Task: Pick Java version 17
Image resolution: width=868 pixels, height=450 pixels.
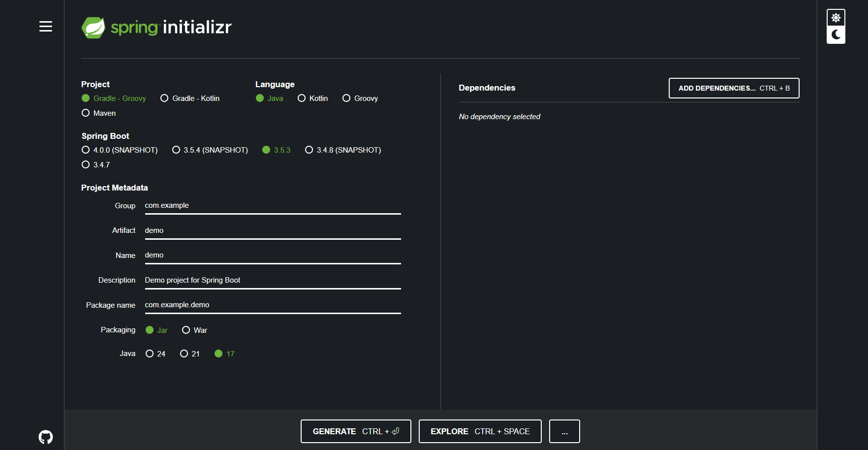Action: coord(224,354)
